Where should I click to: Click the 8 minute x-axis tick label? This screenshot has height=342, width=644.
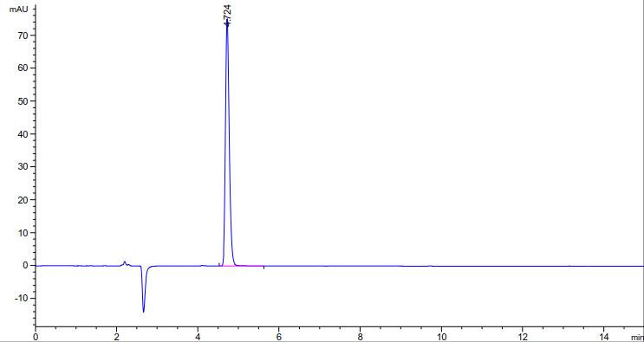[361, 337]
